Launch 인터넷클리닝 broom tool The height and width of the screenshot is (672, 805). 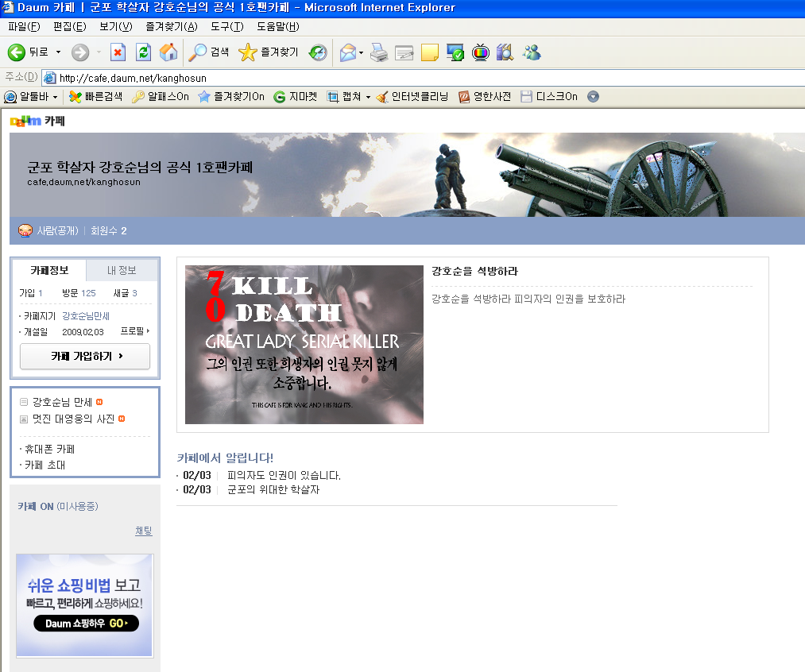382,97
